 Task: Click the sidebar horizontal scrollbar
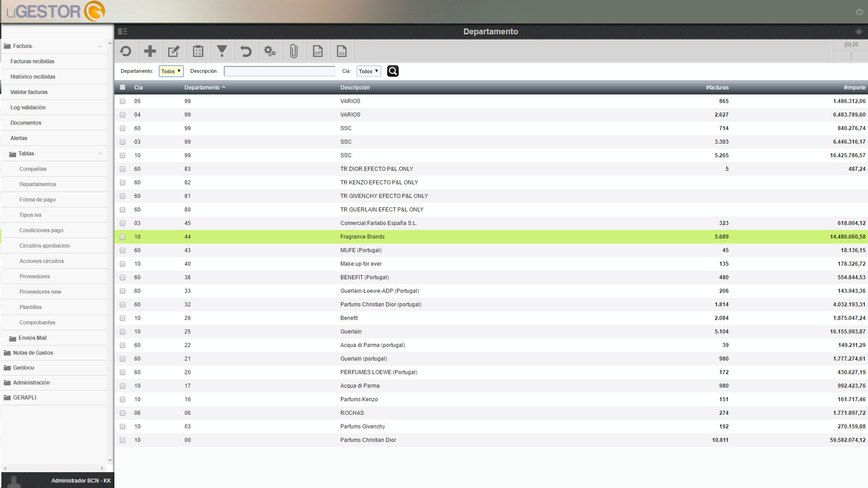pyautogui.click(x=54, y=468)
